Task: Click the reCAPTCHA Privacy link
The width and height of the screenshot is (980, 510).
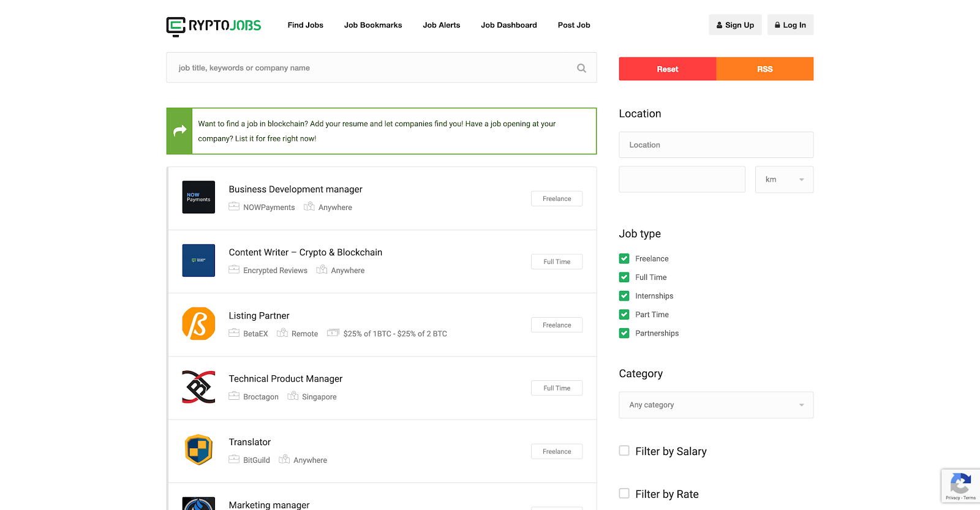Action: pyautogui.click(x=952, y=498)
